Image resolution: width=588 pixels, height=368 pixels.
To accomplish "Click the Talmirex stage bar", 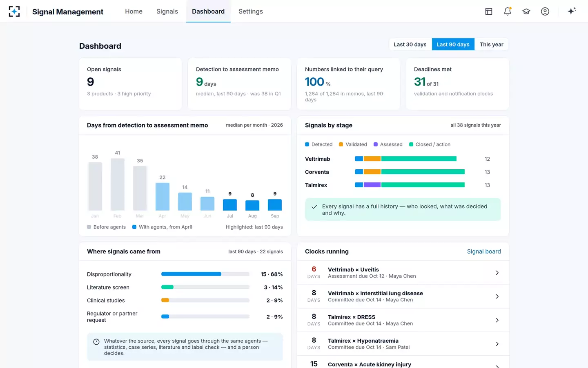I will pyautogui.click(x=410, y=185).
